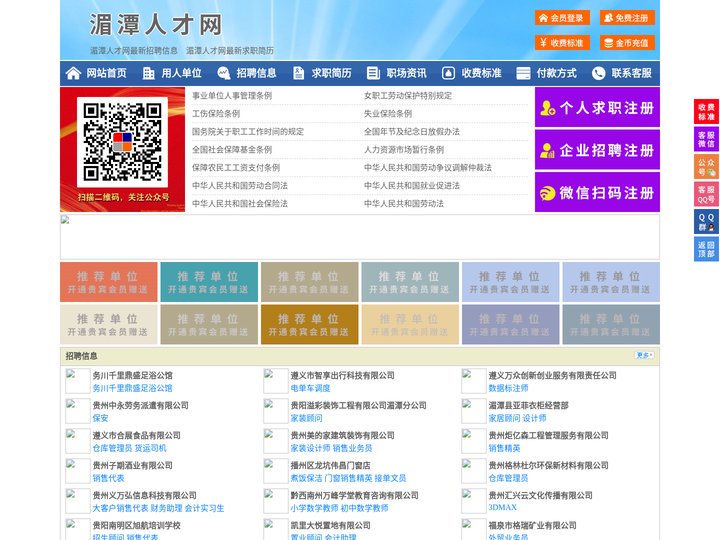Click the dark-gold 推荐单位 tile
The height and width of the screenshot is (540, 720).
[x=309, y=324]
